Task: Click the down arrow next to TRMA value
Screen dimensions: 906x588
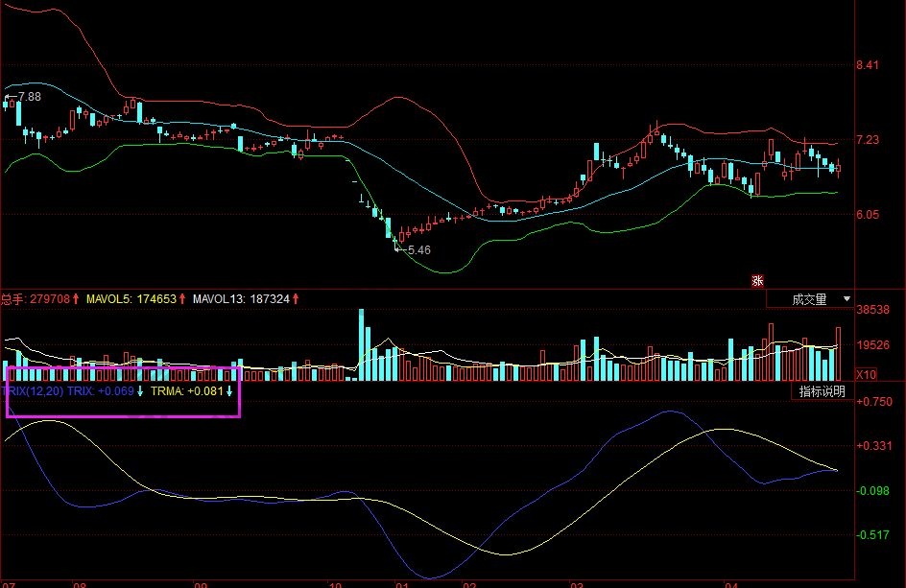Action: pyautogui.click(x=229, y=391)
